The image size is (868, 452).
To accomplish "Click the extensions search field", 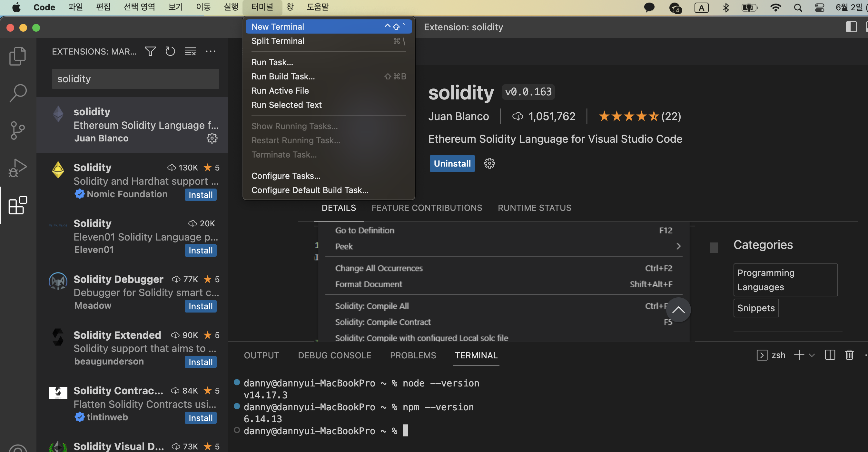I will 135,79.
